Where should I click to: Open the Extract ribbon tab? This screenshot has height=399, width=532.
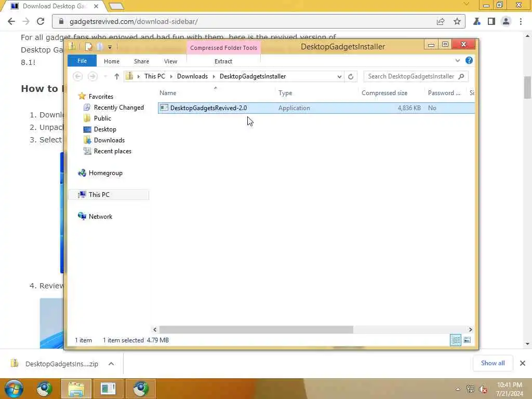[223, 61]
